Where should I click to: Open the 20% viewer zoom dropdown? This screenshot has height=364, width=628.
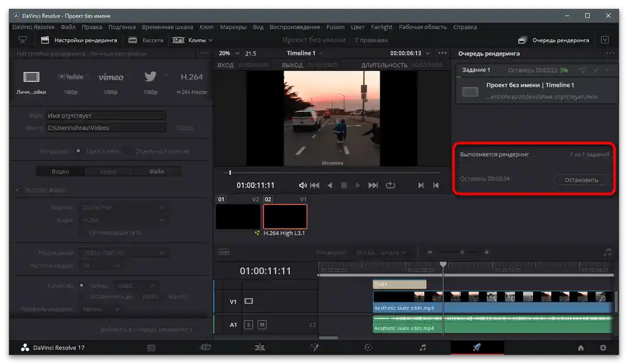pyautogui.click(x=229, y=53)
